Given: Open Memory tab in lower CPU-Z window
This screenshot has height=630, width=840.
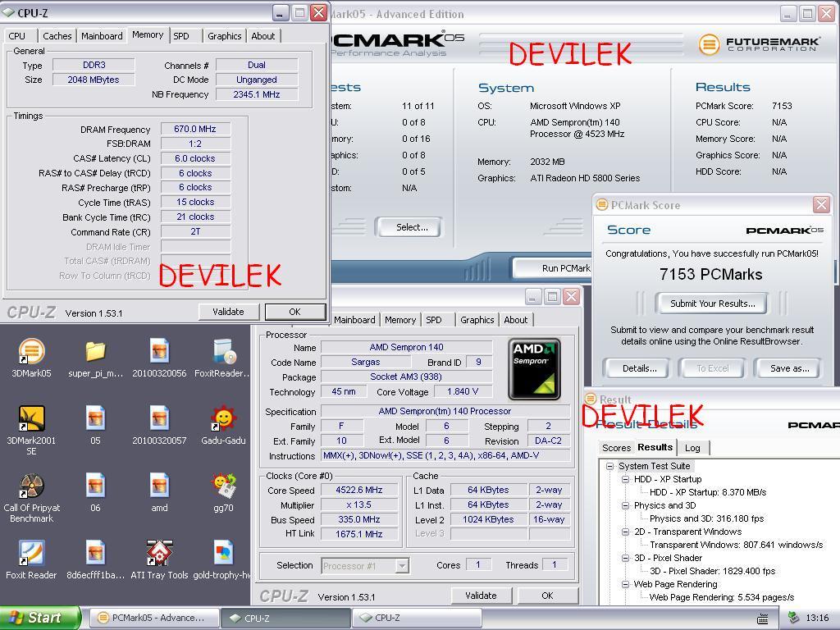Looking at the screenshot, I should tap(400, 320).
